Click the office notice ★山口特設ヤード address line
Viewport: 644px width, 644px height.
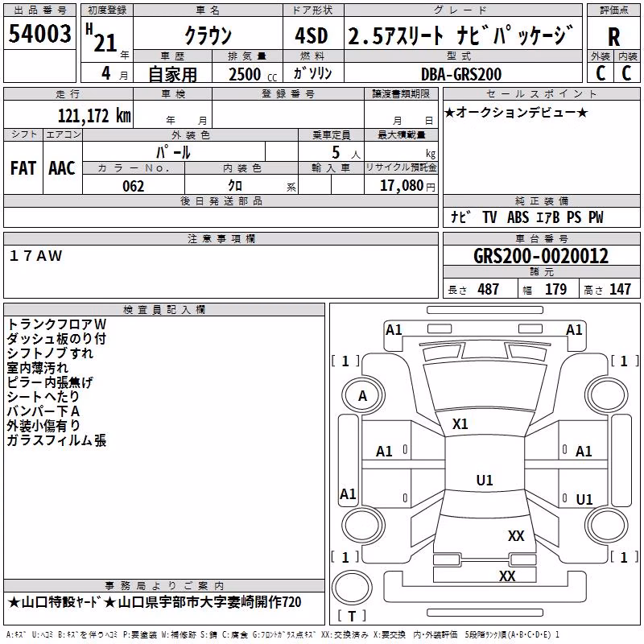[155, 602]
